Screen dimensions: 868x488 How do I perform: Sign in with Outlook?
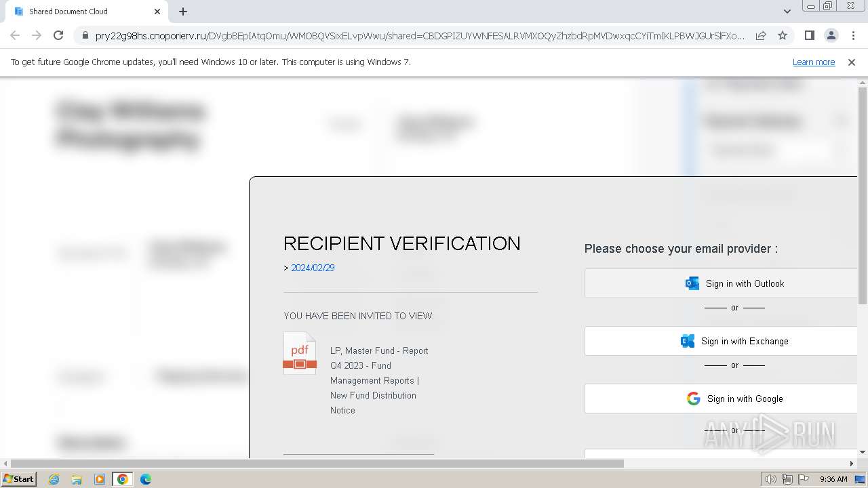721,283
